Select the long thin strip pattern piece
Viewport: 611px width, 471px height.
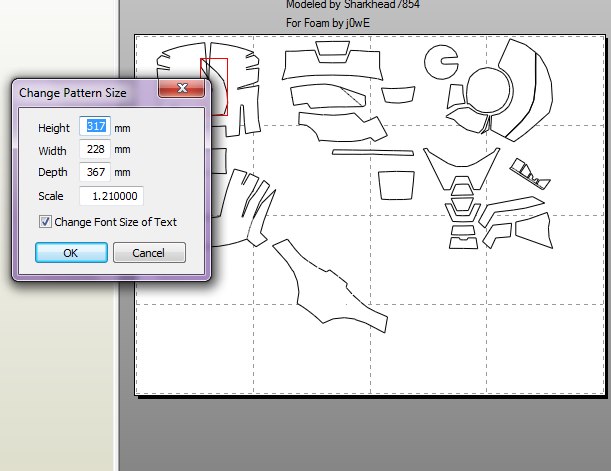[373, 152]
